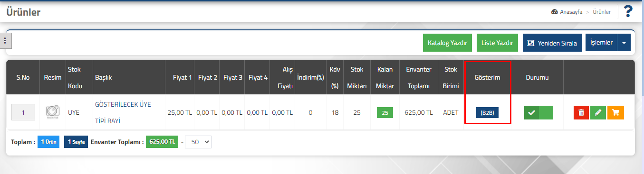Viewport: 644px width, 174px height.
Task: Click the Ürünler breadcrumb item
Action: click(602, 12)
